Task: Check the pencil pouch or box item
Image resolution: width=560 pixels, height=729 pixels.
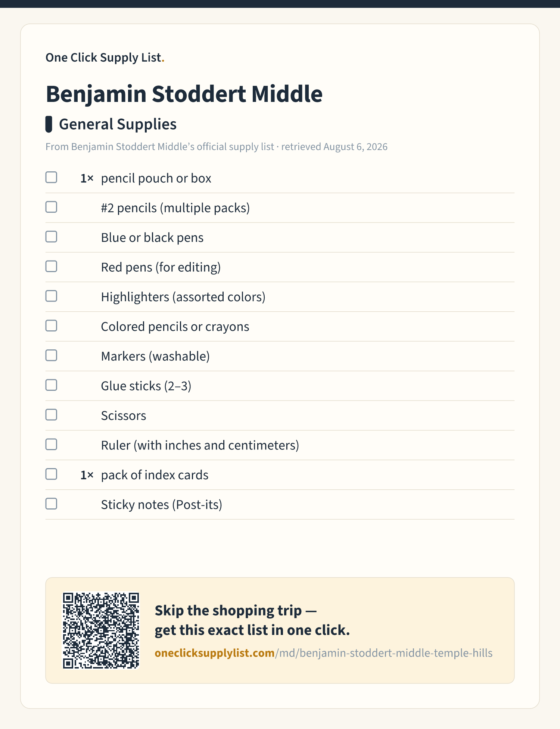Action: [x=51, y=177]
